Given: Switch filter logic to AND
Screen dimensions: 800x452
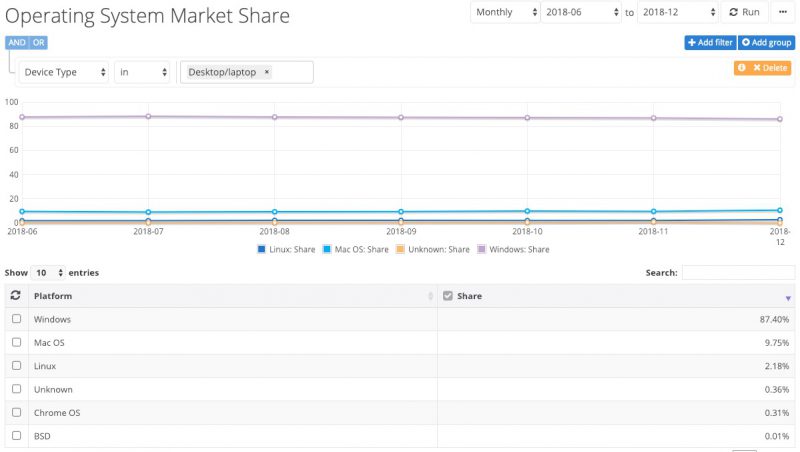Looking at the screenshot, I should coord(16,42).
